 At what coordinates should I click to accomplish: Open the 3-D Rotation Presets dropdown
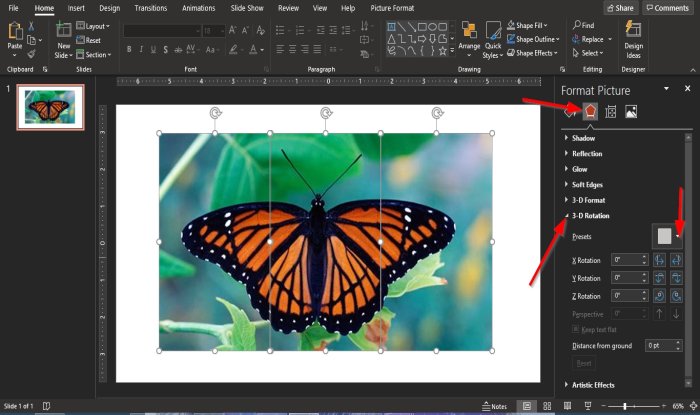pyautogui.click(x=665, y=236)
